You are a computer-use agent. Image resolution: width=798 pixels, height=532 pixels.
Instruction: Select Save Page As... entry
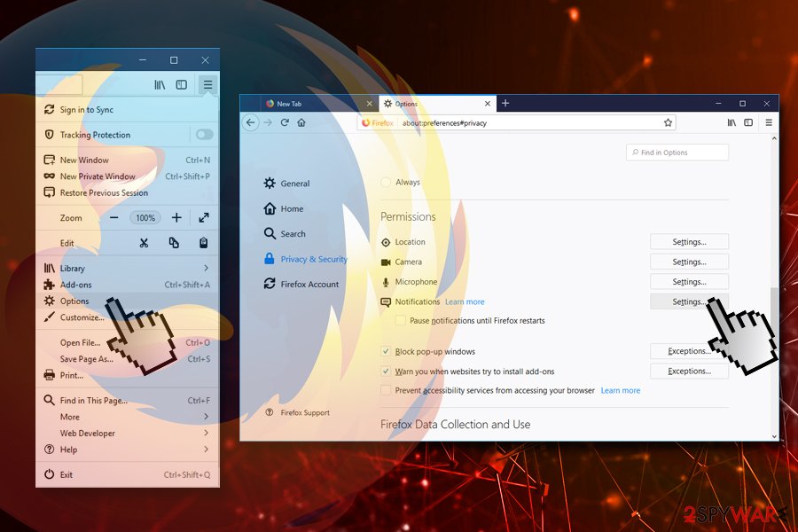(x=128, y=359)
